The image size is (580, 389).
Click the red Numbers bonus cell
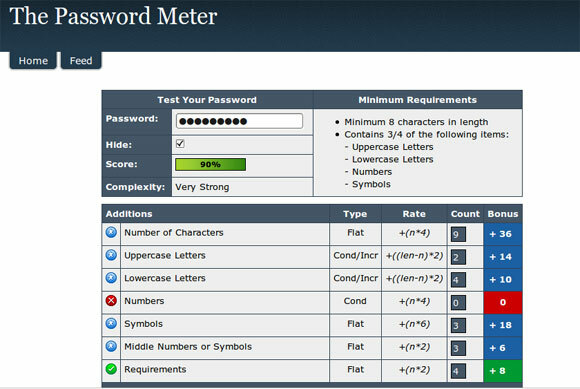point(503,302)
